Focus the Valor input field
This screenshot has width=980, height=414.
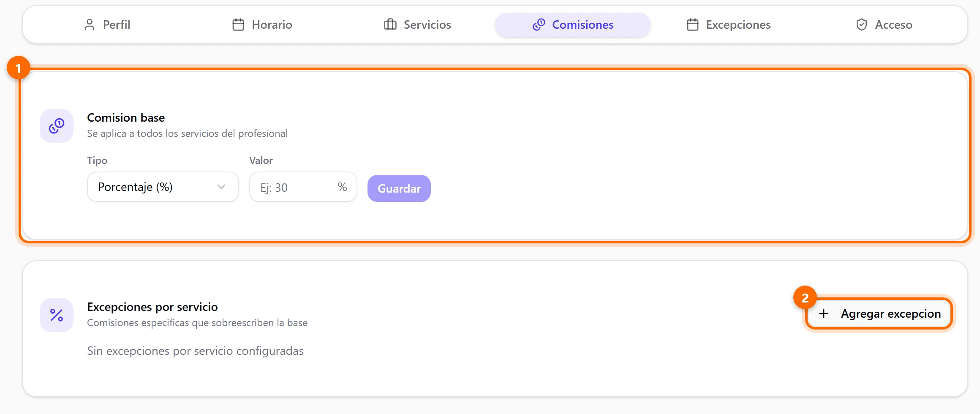pyautogui.click(x=303, y=187)
